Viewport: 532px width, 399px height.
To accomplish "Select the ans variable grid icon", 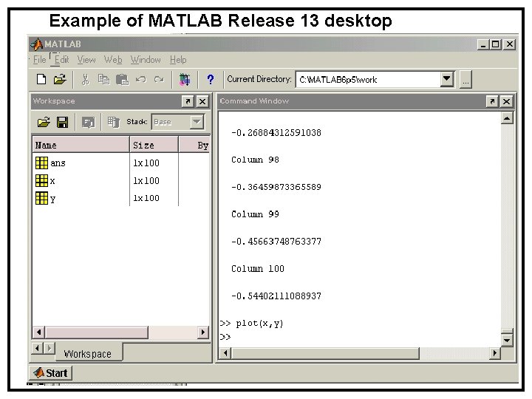I will point(41,163).
